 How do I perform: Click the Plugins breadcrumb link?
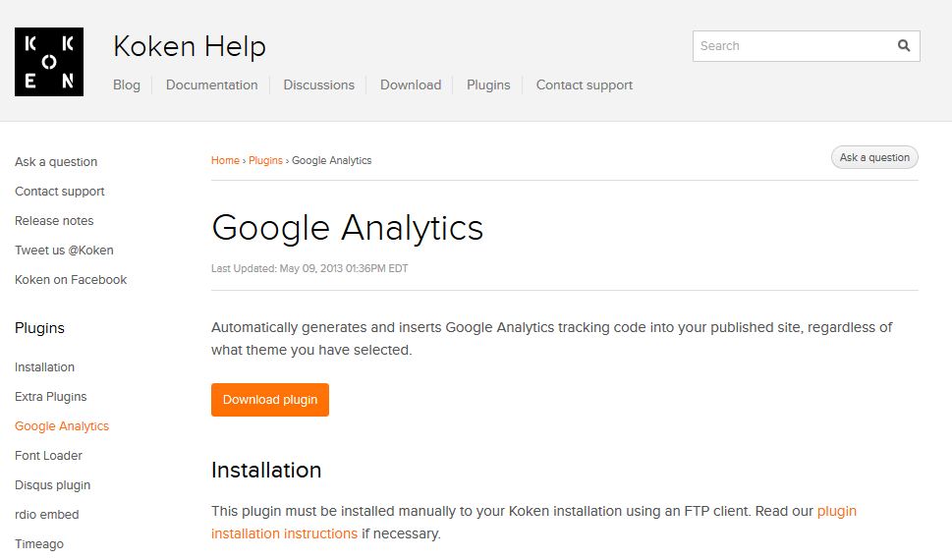pyautogui.click(x=265, y=160)
